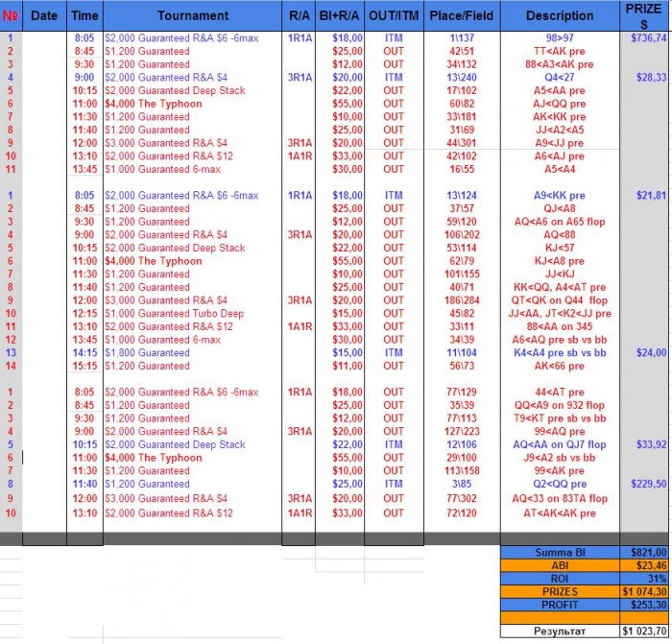This screenshot has width=672, height=644.
Task: Click the place cell 1\137
Action: point(462,38)
